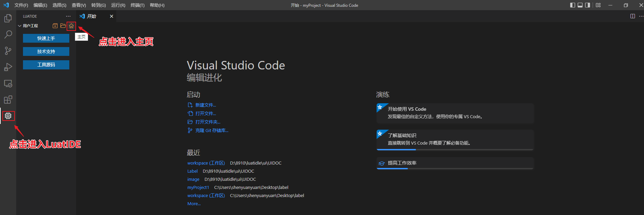This screenshot has height=215, width=644.
Task: Toggle the secondary side bar layout button
Action: coord(588,5)
